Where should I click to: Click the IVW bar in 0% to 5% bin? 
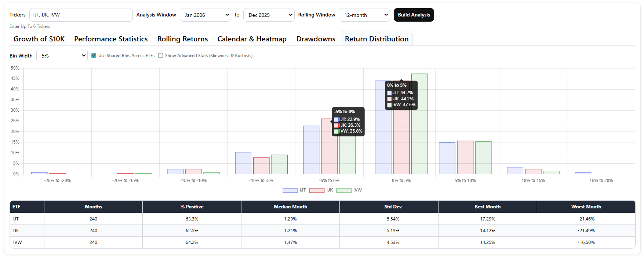point(419,124)
